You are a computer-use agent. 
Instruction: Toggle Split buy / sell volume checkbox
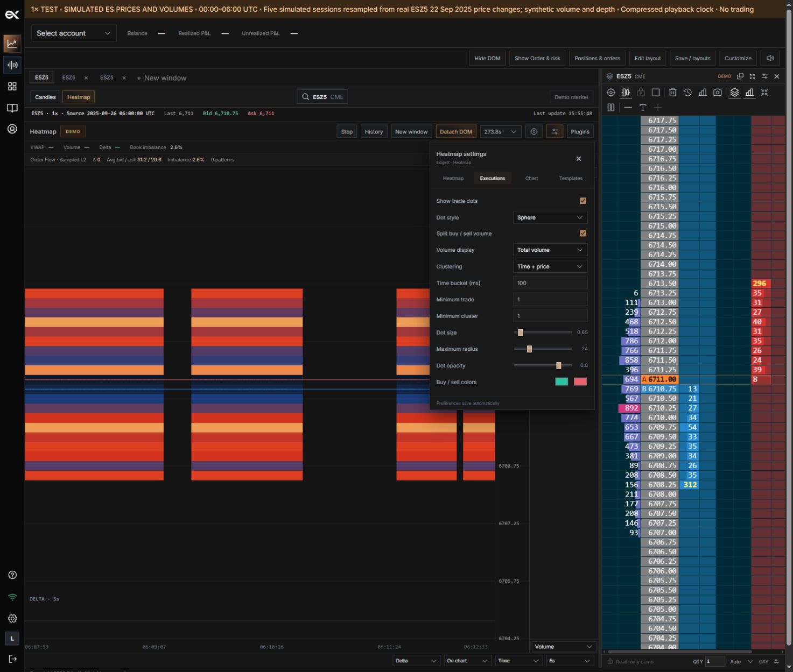click(583, 234)
